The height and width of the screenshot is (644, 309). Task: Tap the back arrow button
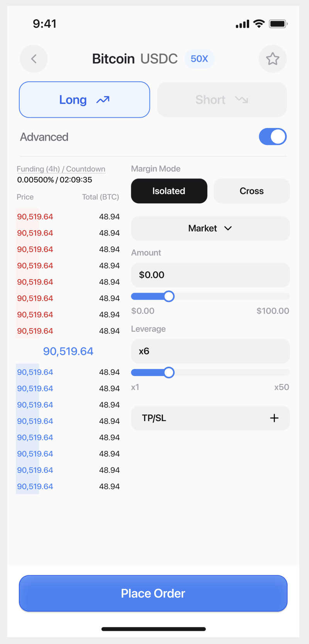34,59
